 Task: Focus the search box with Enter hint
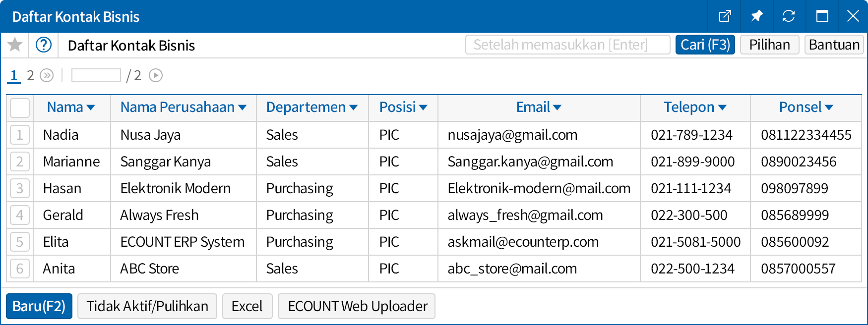[567, 45]
